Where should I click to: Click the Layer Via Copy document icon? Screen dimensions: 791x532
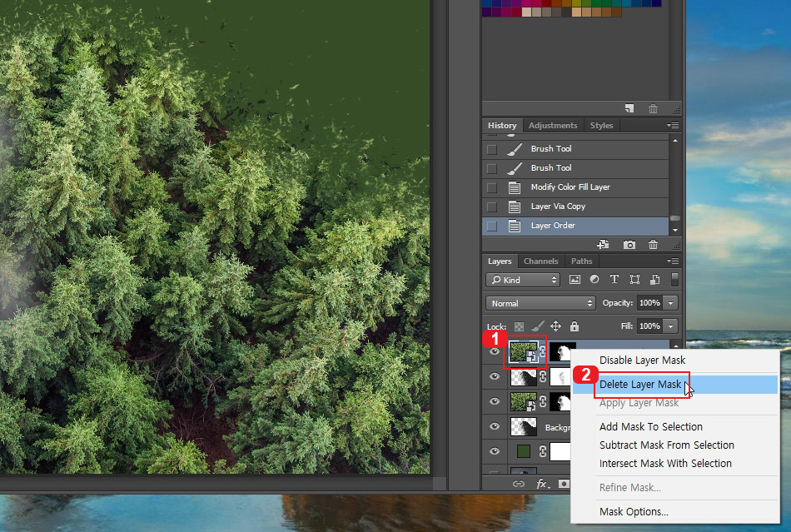point(515,206)
